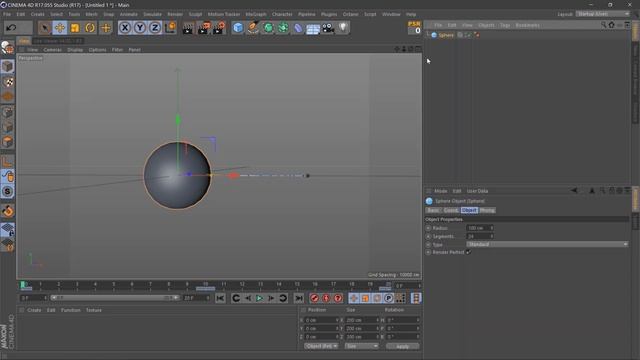Toggle Autokeying red button
The image size is (640, 360).
(326, 298)
